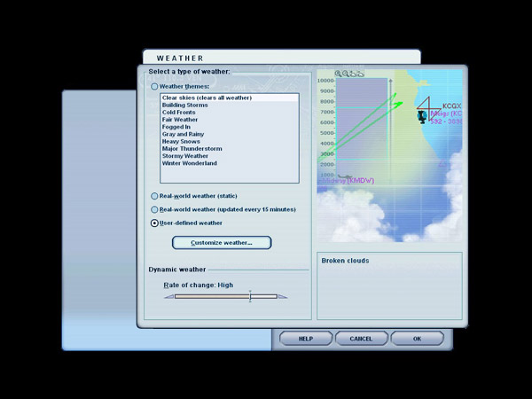Image resolution: width=532 pixels, height=399 pixels.
Task: Enable Real-world weather updated every 15 minutes
Action: click(x=155, y=209)
